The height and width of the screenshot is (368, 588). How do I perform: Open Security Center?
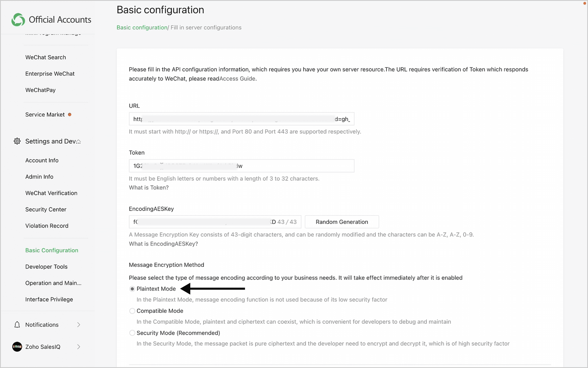tap(46, 209)
